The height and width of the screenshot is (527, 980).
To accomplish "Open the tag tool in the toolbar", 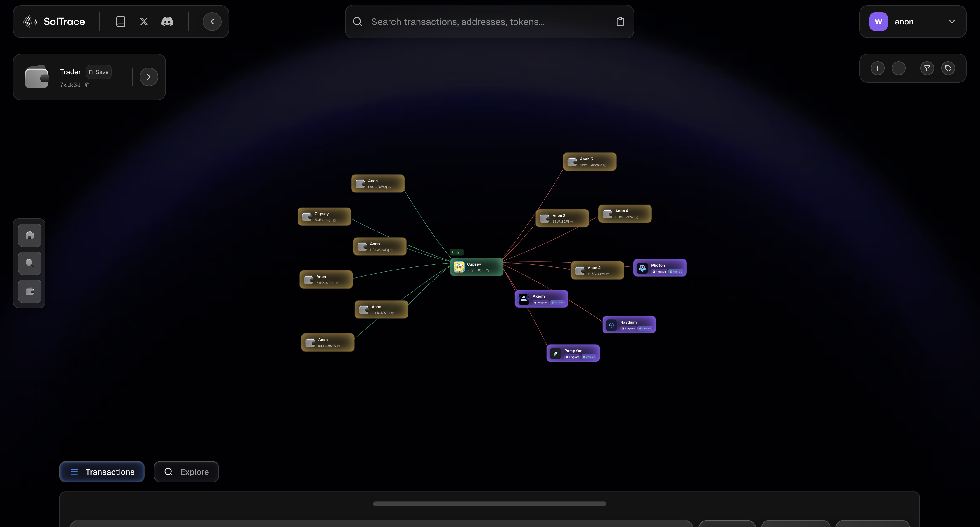I will [948, 68].
